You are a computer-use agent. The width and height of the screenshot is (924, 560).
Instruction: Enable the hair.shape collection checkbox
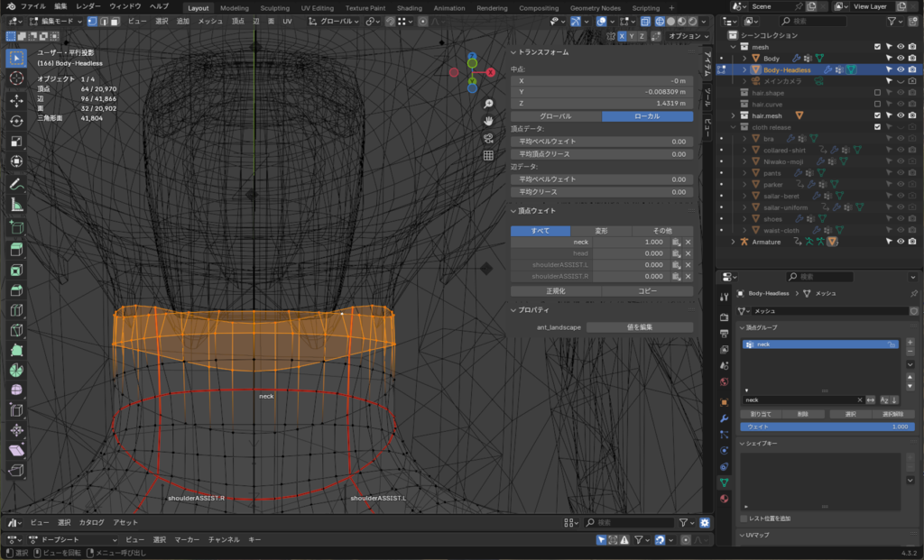[877, 93]
